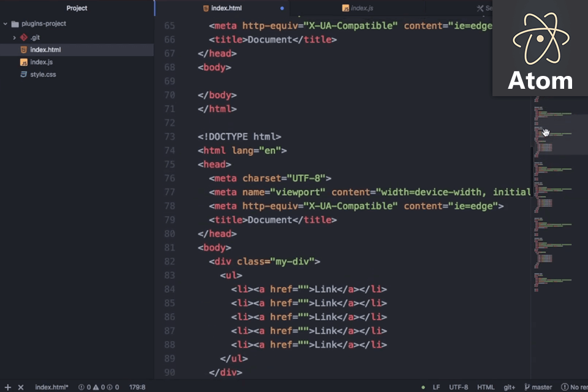Click the JS icon beside index.js in tree
This screenshot has width=588, height=392.
point(24,62)
